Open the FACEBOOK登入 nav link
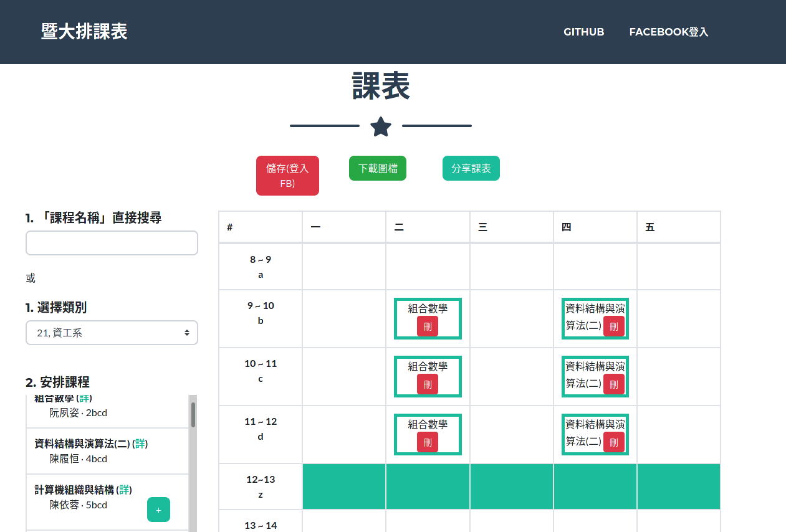 (x=669, y=32)
